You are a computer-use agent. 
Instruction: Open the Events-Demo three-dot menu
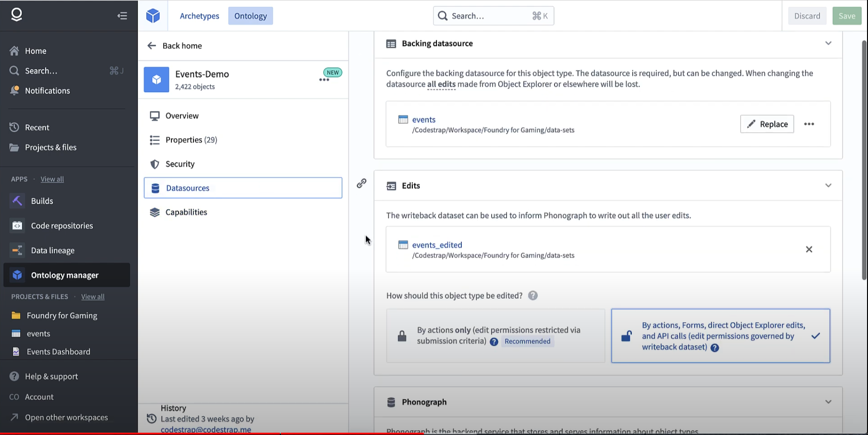(324, 80)
